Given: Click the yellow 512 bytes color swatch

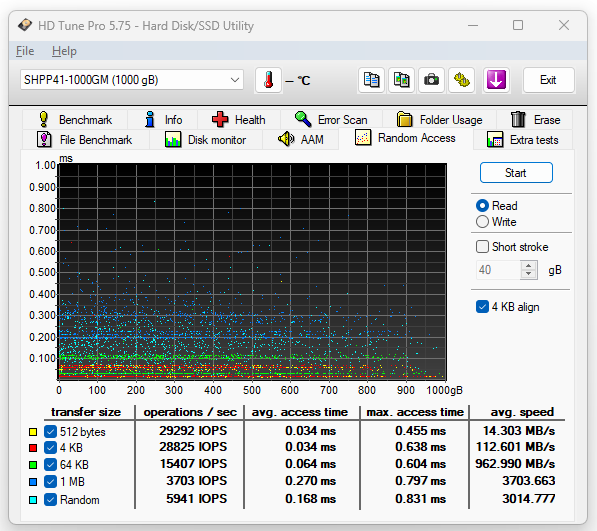Looking at the screenshot, I should coord(33,432).
